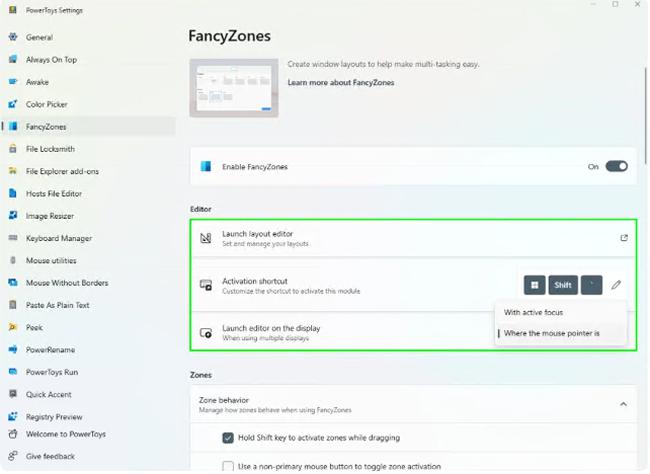
Task: Click the File Locksmith icon in sidebar
Action: 13,149
